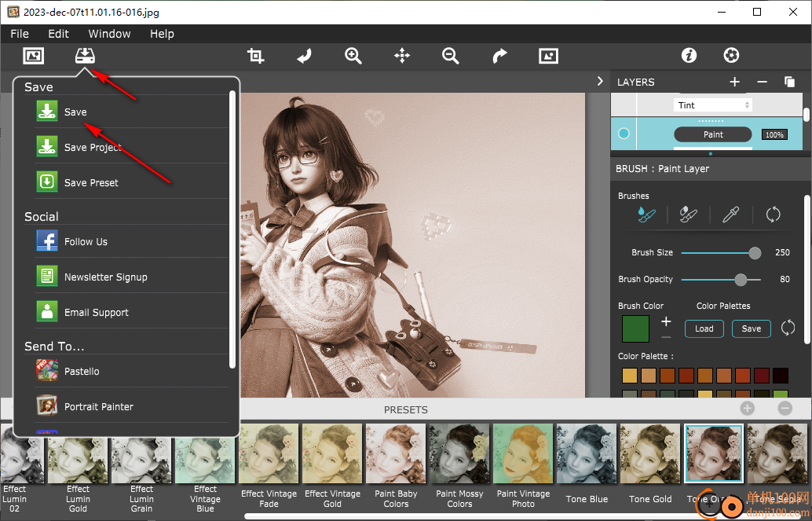Viewport: 812px width, 521px height.
Task: Select the pan/move arrows tool
Action: tap(402, 56)
